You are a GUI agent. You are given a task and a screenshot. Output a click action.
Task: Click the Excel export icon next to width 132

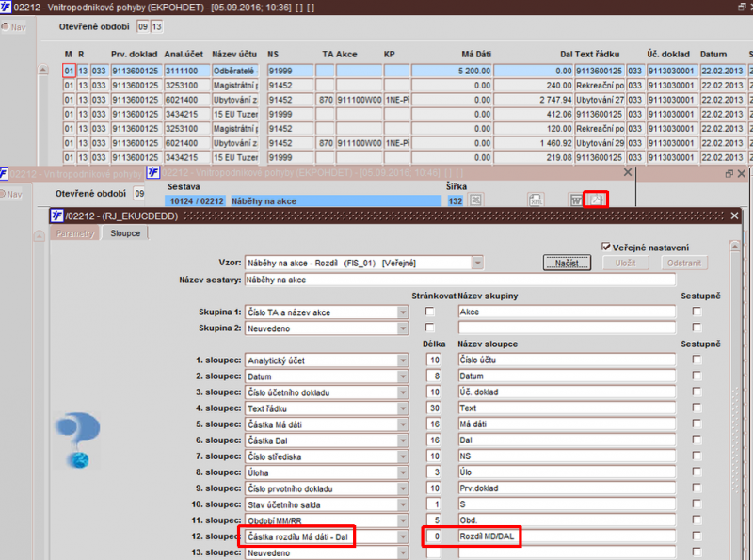(475, 200)
